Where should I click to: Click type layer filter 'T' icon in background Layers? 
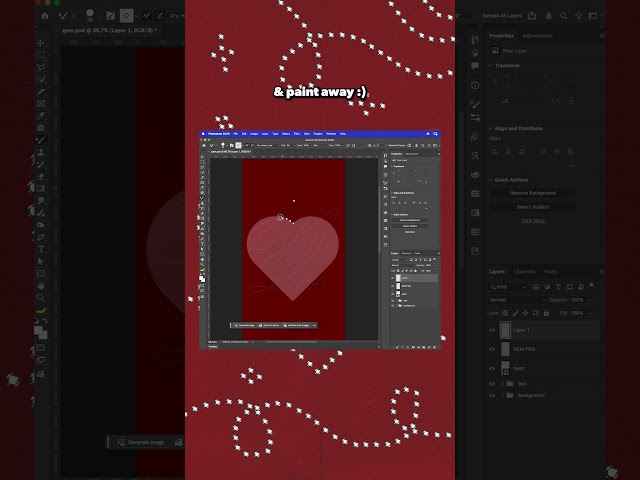(x=558, y=287)
